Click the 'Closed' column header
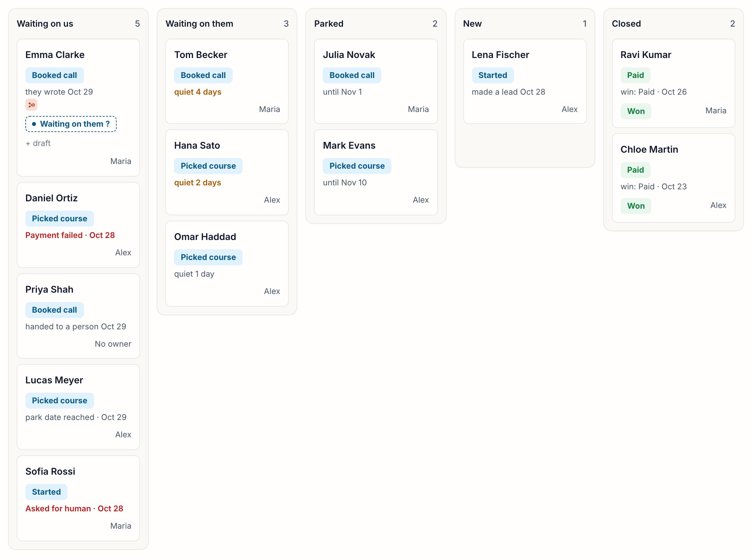Viewport: 752px width, 560px height. [x=626, y=24]
